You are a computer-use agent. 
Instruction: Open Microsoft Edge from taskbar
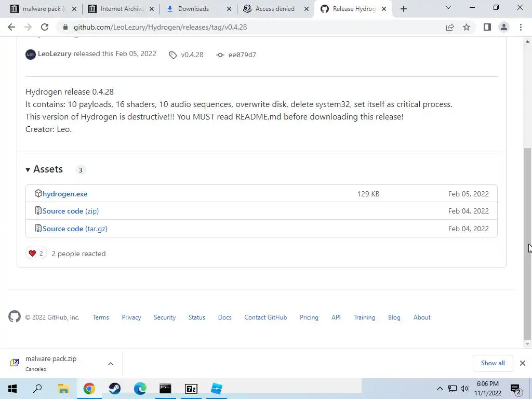pyautogui.click(x=140, y=389)
